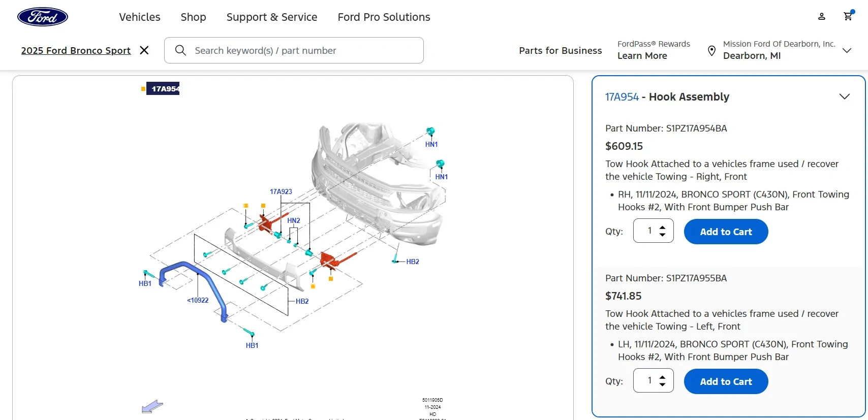The width and height of the screenshot is (868, 420).
Task: Decrease quantity for part S1PZ17A955BA
Action: point(662,384)
